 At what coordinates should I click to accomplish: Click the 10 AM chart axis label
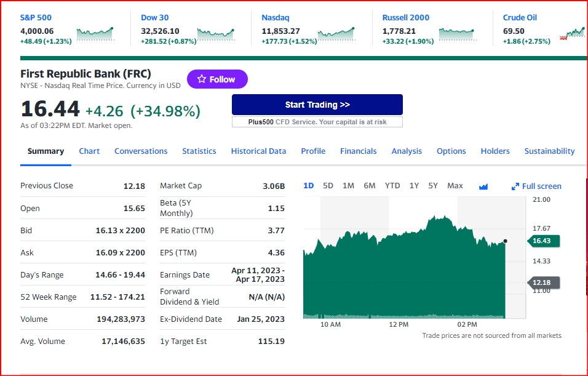click(x=330, y=324)
